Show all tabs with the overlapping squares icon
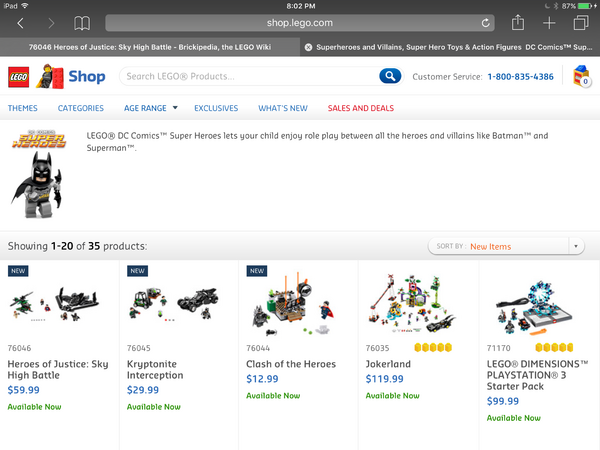This screenshot has width=600, height=450. pyautogui.click(x=581, y=23)
